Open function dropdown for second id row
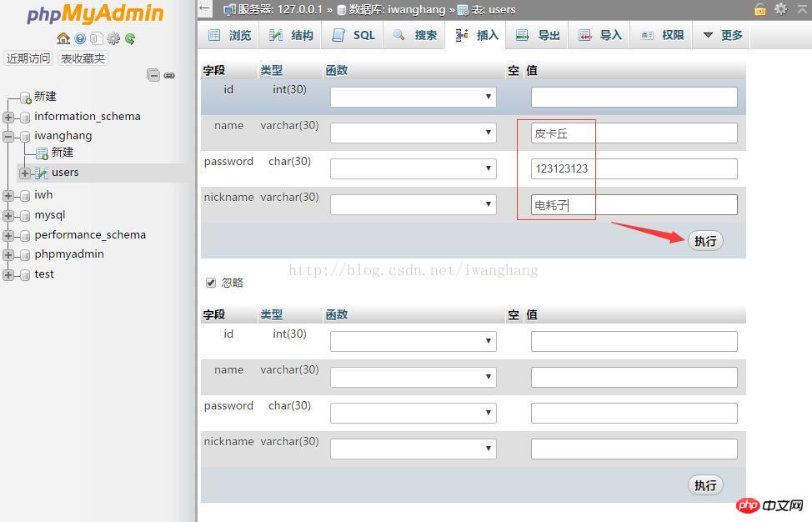 pyautogui.click(x=414, y=341)
